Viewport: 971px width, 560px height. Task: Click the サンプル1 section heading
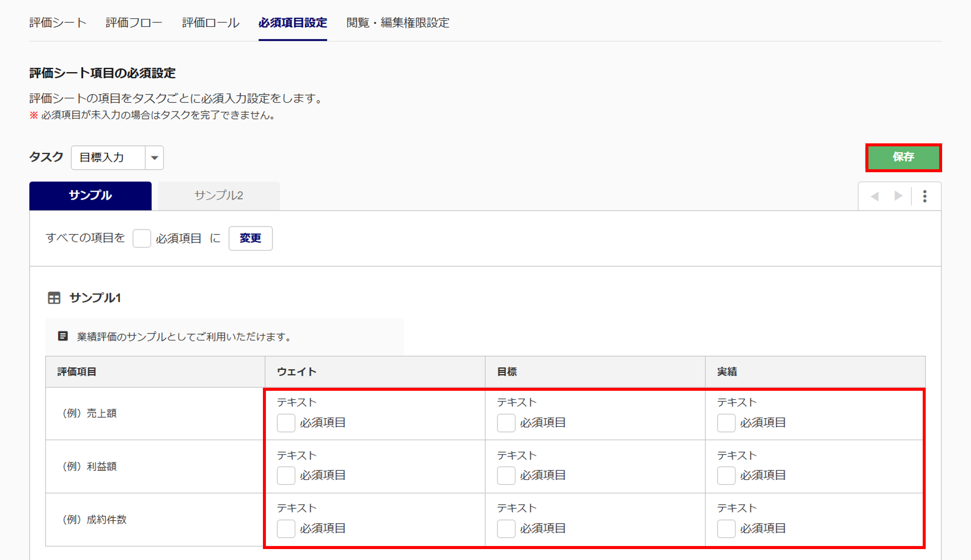point(95,298)
